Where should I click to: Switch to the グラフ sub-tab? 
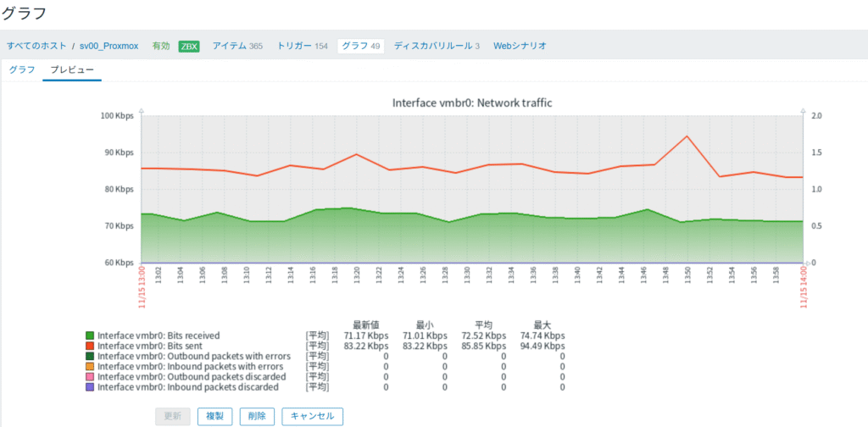pos(22,69)
